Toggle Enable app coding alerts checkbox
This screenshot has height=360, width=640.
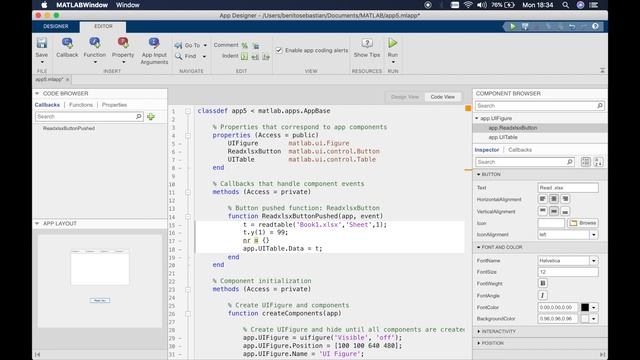[279, 51]
